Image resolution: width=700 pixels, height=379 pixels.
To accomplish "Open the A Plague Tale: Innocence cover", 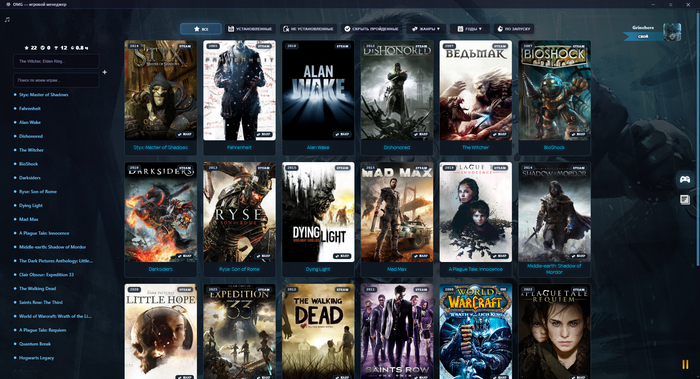I will [476, 212].
